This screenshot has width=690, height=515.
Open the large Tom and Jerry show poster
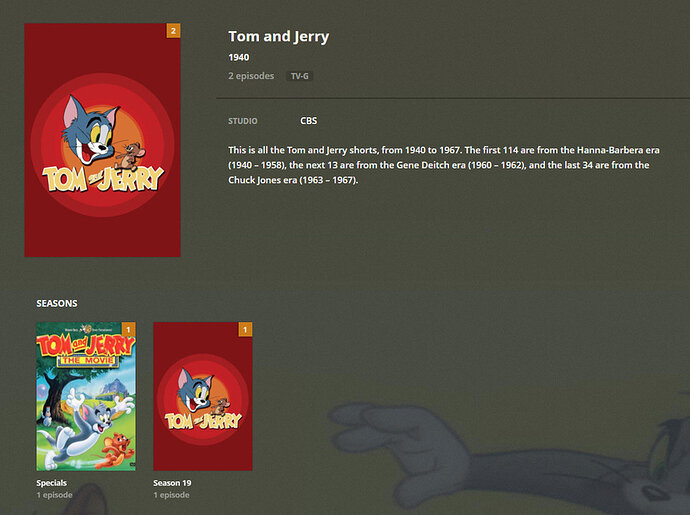(x=102, y=140)
